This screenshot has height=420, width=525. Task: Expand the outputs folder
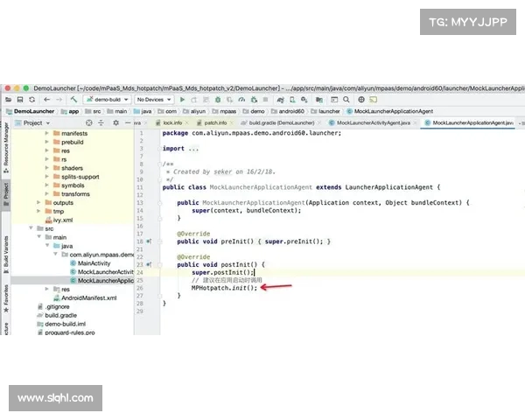[x=38, y=202]
